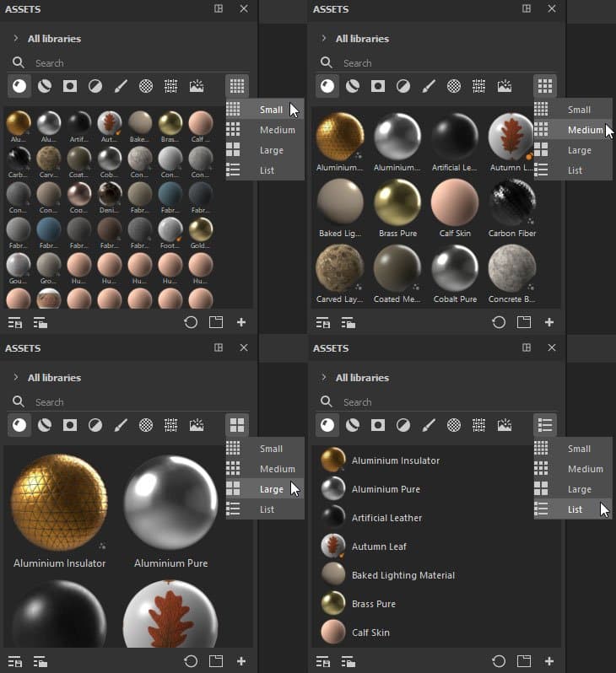Open list view dropdown in bottom-right panel

545,425
